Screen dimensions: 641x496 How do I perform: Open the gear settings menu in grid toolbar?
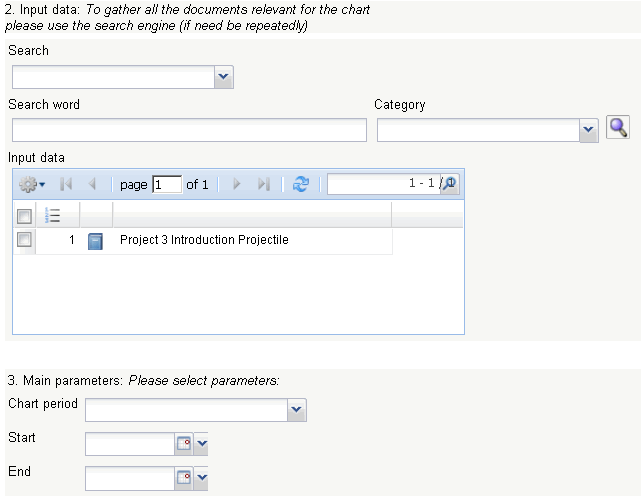tap(32, 184)
